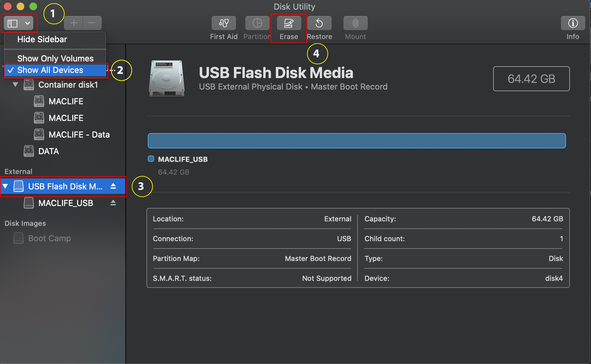Screen dimensions: 591x364
Task: Click the blue MACLIFE_USB legend swatch
Action: pos(151,159)
